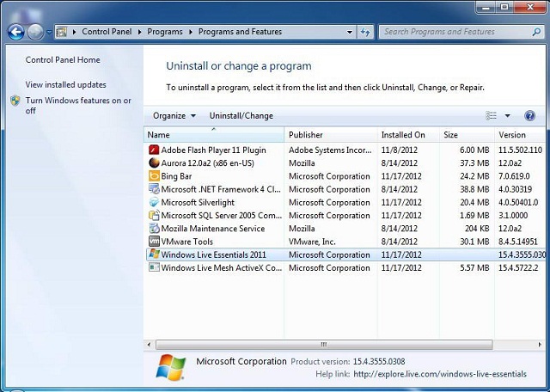Expand arrow after Programs breadcrumb
The width and height of the screenshot is (550, 392).
tap(191, 32)
